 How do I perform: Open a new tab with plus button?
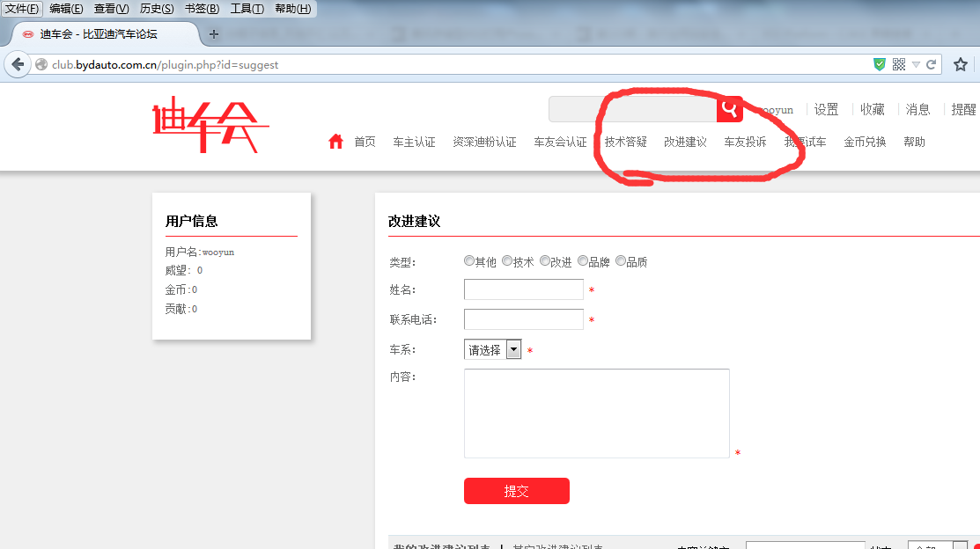(214, 34)
